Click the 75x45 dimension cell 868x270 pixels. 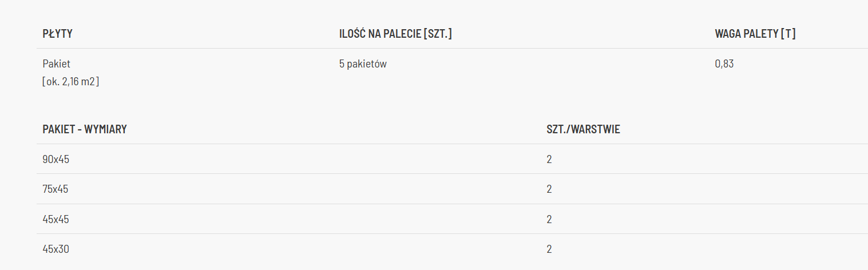click(55, 189)
